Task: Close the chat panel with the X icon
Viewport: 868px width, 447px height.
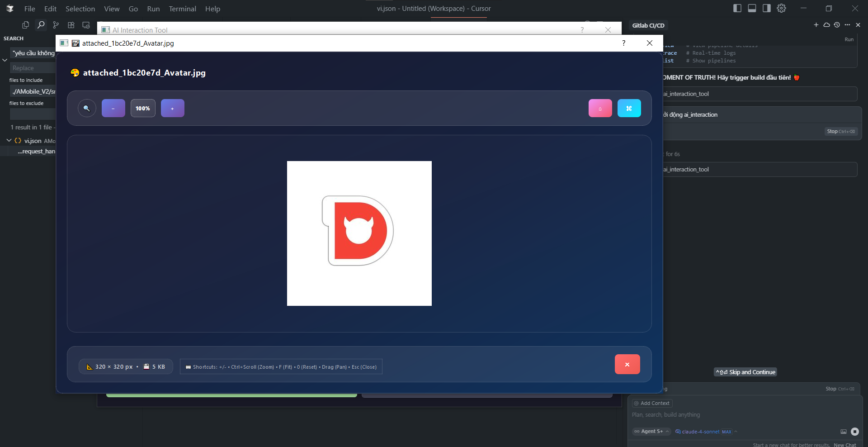Action: tap(858, 25)
